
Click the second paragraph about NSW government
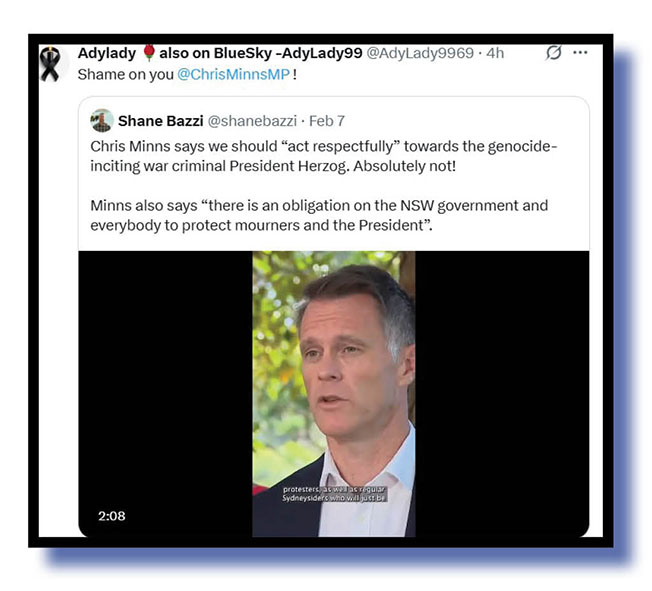click(x=319, y=215)
